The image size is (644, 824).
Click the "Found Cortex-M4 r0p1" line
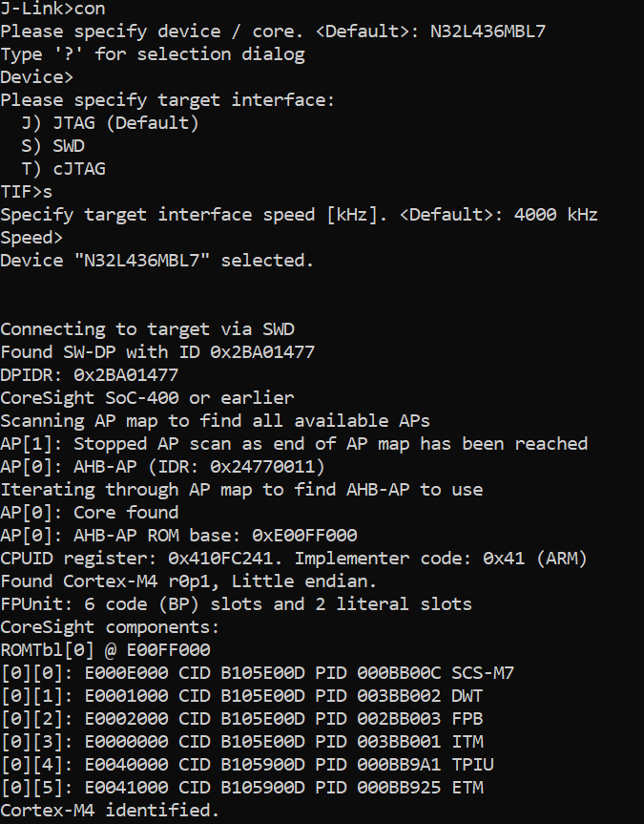162,581
